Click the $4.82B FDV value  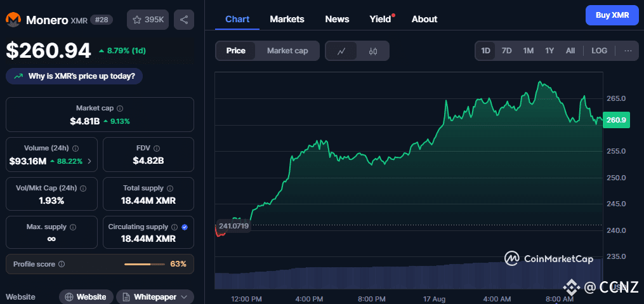point(148,161)
